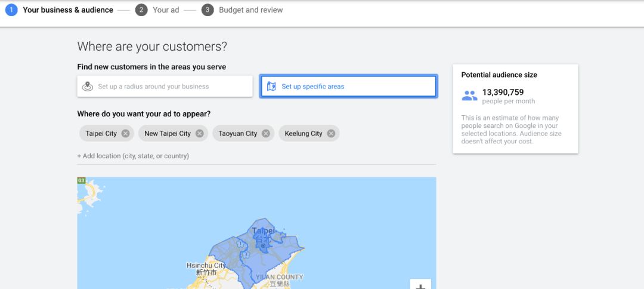The image size is (644, 289).
Task: Select the Taipei City chip label
Action: tap(101, 134)
